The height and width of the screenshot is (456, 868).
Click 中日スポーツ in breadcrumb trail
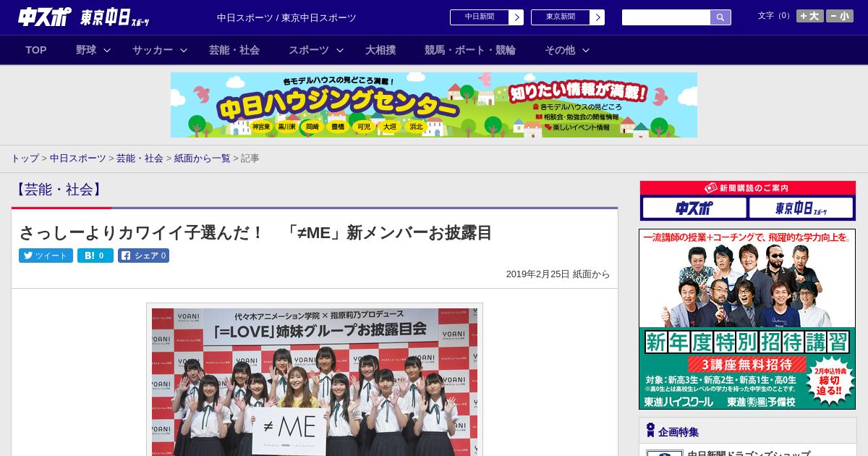pos(77,158)
